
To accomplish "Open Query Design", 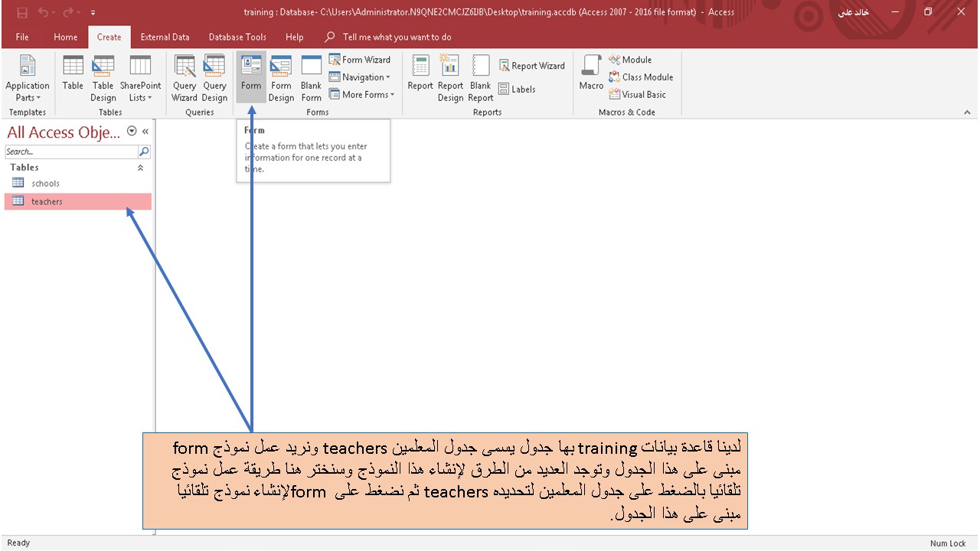I will coord(215,79).
